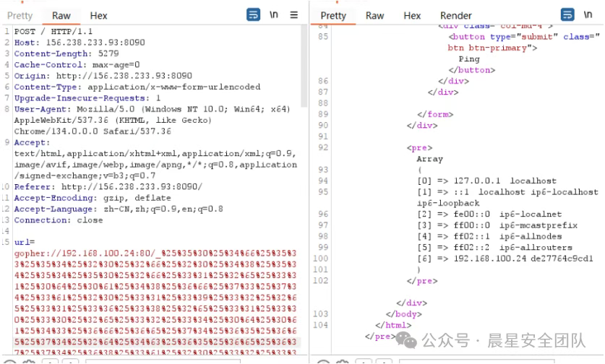Toggle request non-printable characters \n button
This screenshot has height=364, width=605.
(275, 14)
